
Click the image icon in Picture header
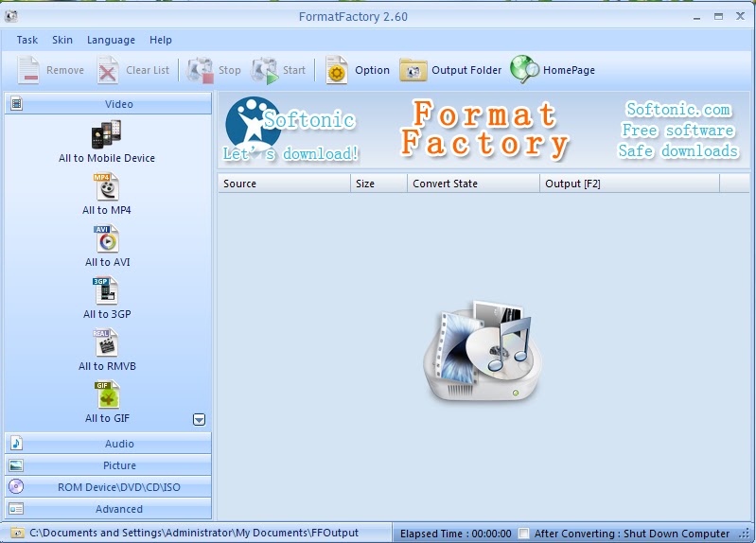(16, 465)
